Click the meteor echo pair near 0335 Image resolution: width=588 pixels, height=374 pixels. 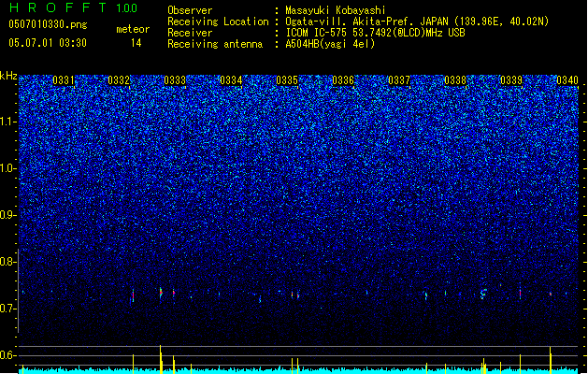[x=295, y=295]
